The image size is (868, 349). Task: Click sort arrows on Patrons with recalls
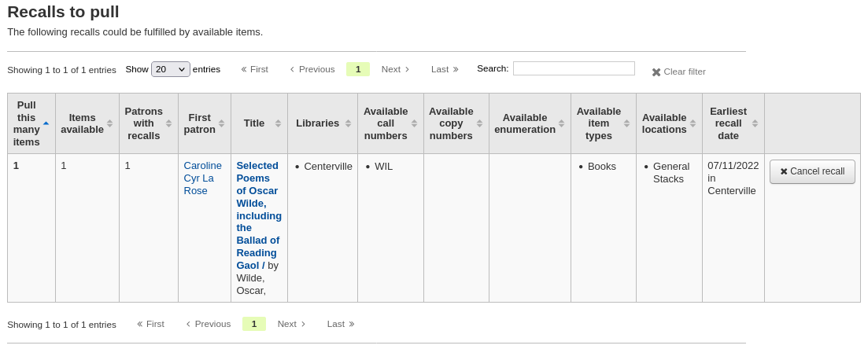pos(168,123)
